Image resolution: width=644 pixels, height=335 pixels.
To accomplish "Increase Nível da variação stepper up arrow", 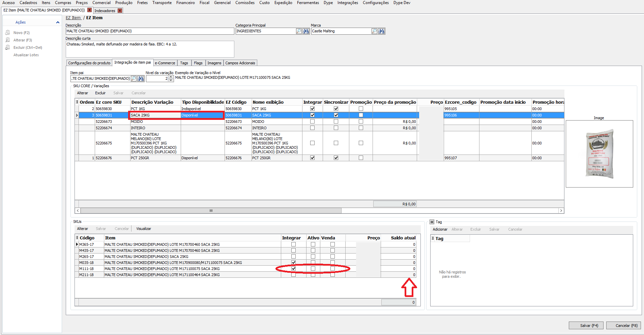I will click(171, 77).
